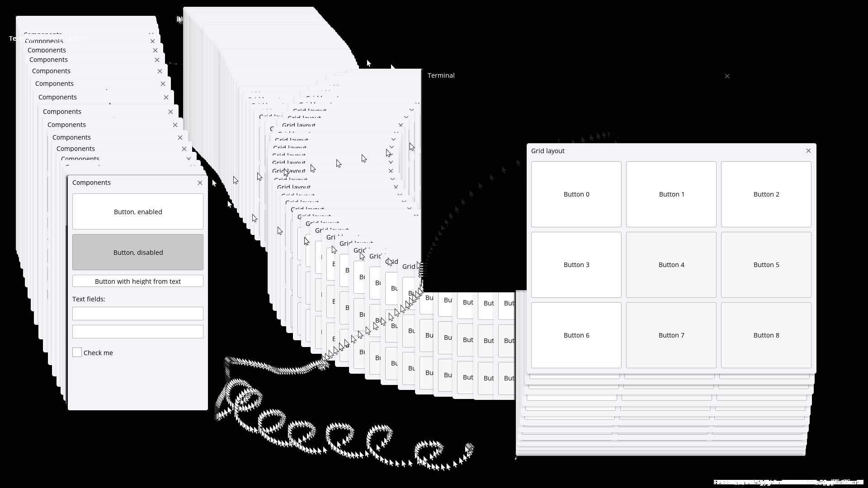This screenshot has width=868, height=488.
Task: Click the Button 4 grid cell
Action: (671, 264)
